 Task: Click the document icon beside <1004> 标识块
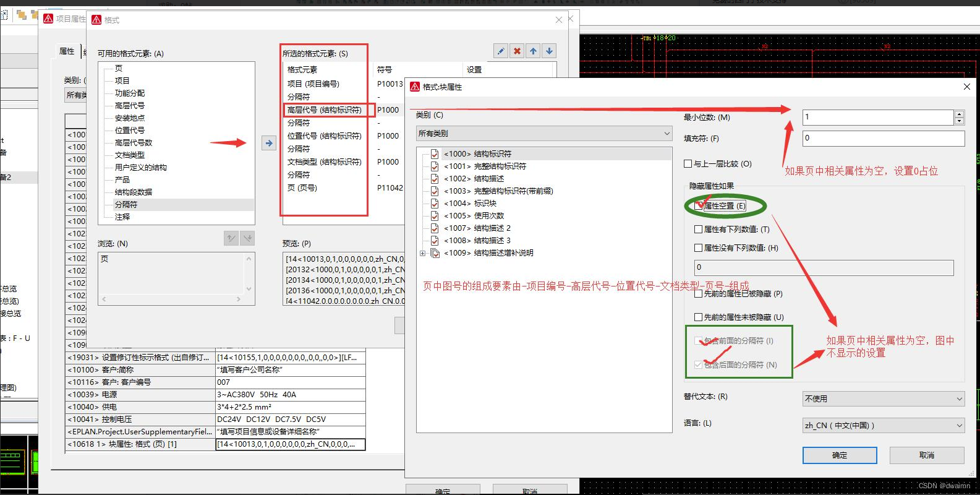[x=435, y=204]
